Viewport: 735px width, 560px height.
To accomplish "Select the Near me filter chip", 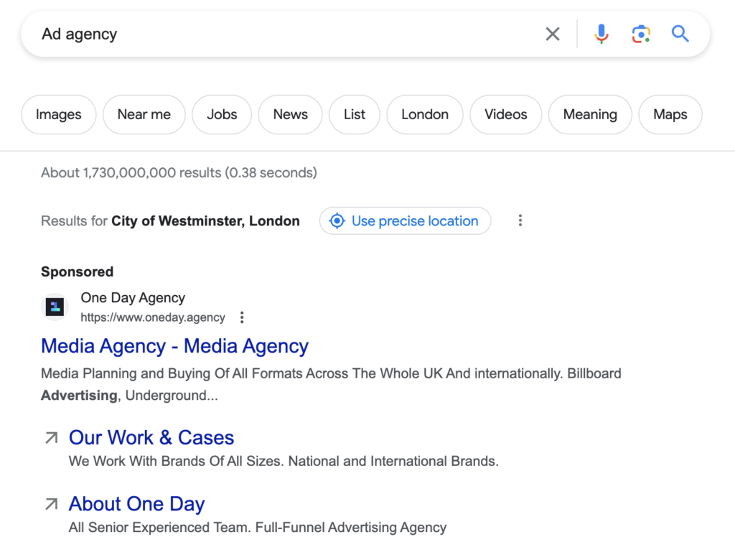I will [144, 115].
